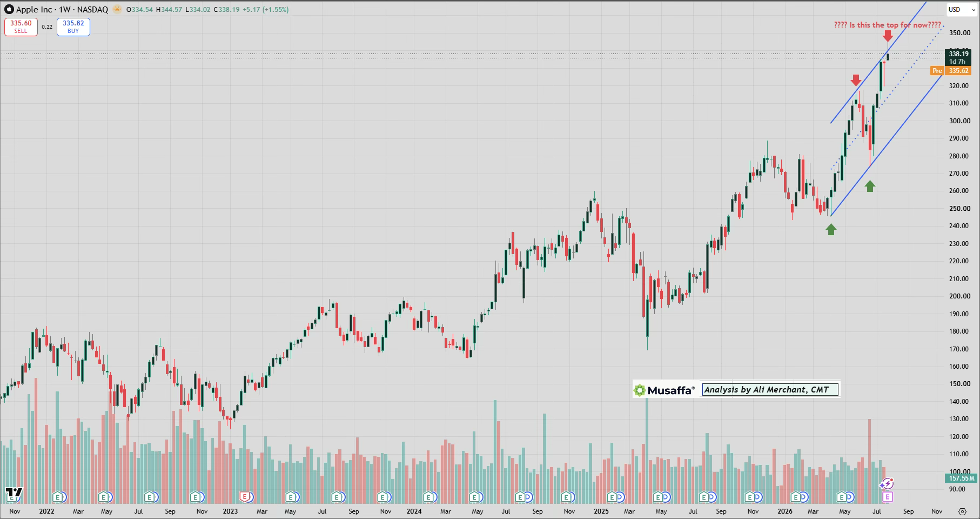Open the November 2022 earnings E marker
This screenshot has height=519, width=980.
click(x=195, y=497)
